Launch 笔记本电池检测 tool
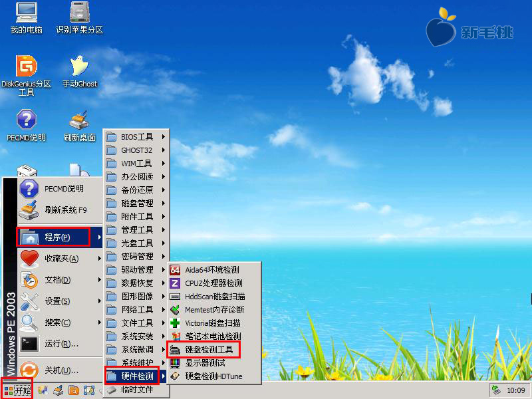Viewport: 532px width, 399px height. coord(214,336)
